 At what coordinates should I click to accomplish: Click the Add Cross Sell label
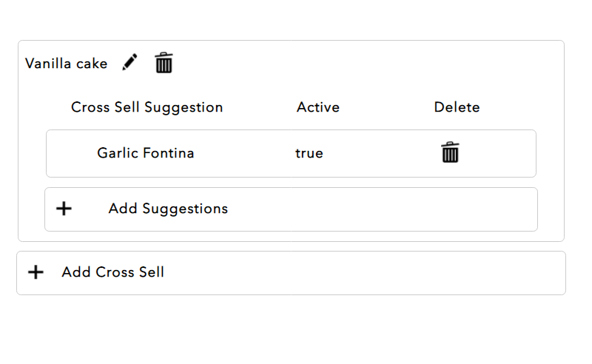point(113,272)
